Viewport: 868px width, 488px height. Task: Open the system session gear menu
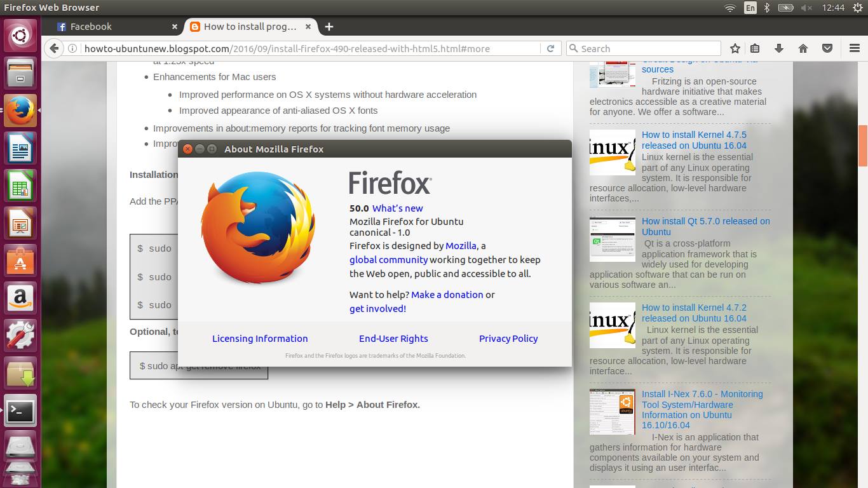pos(857,8)
